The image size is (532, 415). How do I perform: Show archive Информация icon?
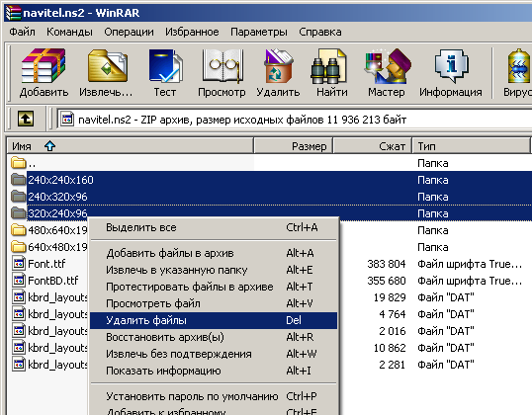tap(451, 66)
